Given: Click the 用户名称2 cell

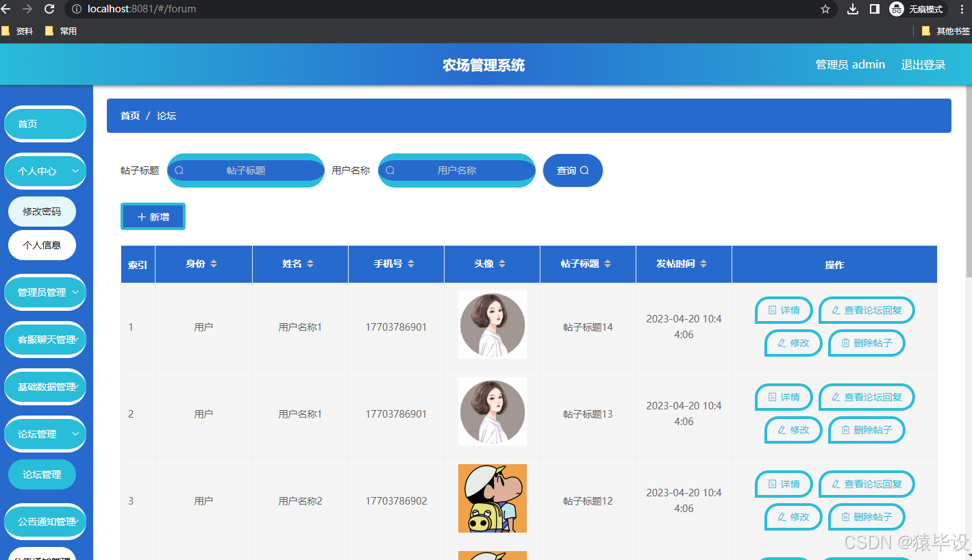Looking at the screenshot, I should (x=300, y=501).
